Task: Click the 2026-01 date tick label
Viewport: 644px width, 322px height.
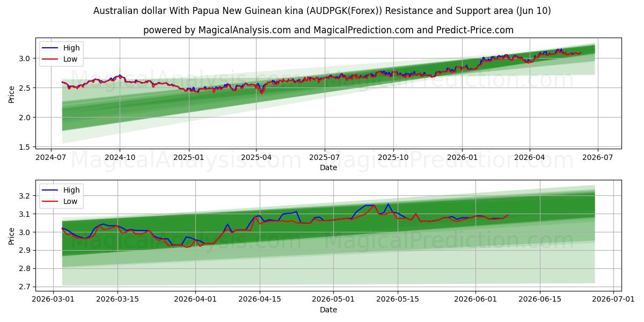Action: coord(462,157)
